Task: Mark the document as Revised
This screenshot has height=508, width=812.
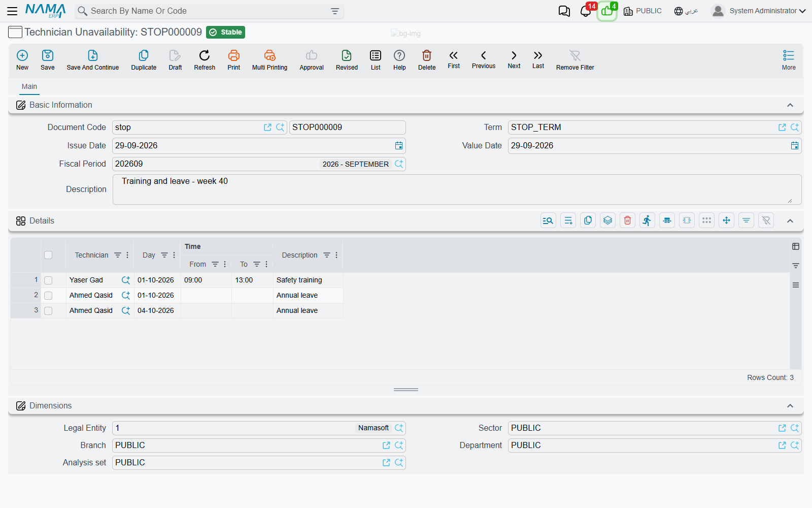Action: [347, 60]
